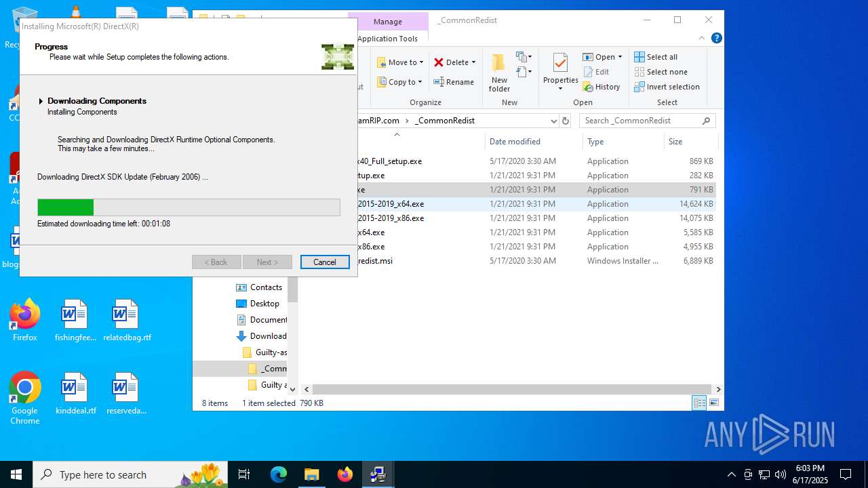Image resolution: width=868 pixels, height=488 pixels.
Task: Click the horizontal scrollbar in file list
Action: [x=512, y=389]
